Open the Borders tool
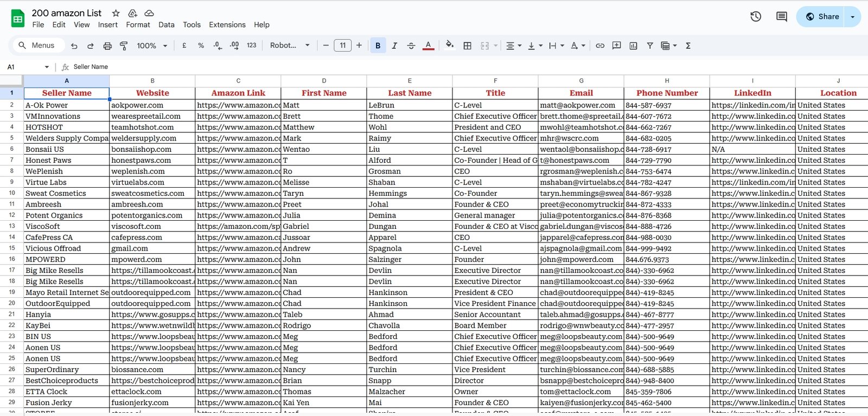Screen dimensions: 868x416 (467, 46)
